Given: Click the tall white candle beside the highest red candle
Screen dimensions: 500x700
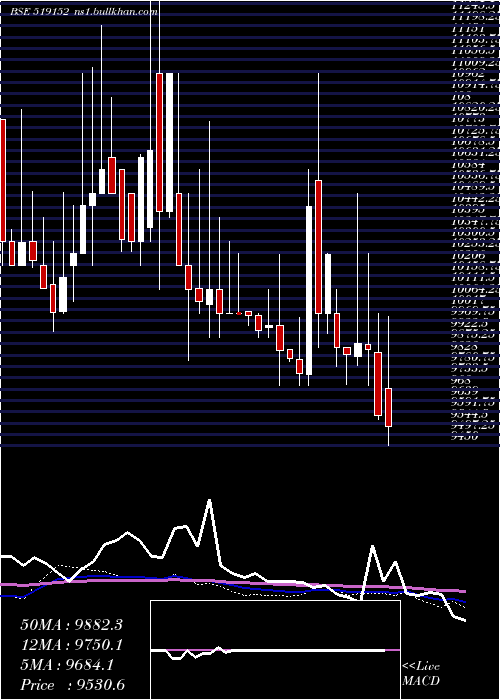Looking at the screenshot, I should [169, 142].
